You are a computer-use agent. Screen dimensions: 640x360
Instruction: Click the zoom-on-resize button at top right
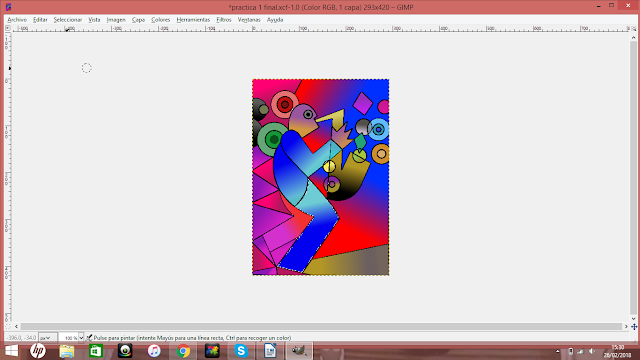[633, 29]
